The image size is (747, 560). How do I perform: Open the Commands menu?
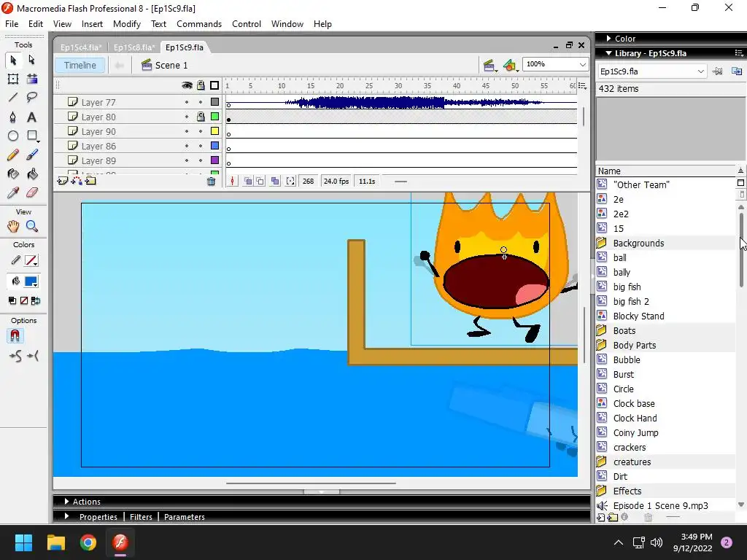tap(199, 24)
